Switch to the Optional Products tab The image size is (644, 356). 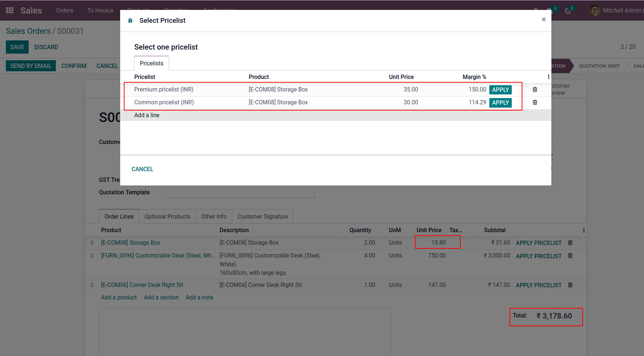click(167, 217)
